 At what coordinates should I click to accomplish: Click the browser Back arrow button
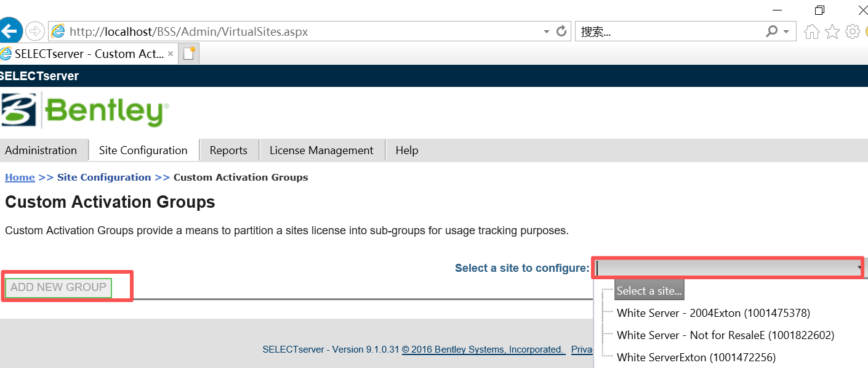coord(9,31)
